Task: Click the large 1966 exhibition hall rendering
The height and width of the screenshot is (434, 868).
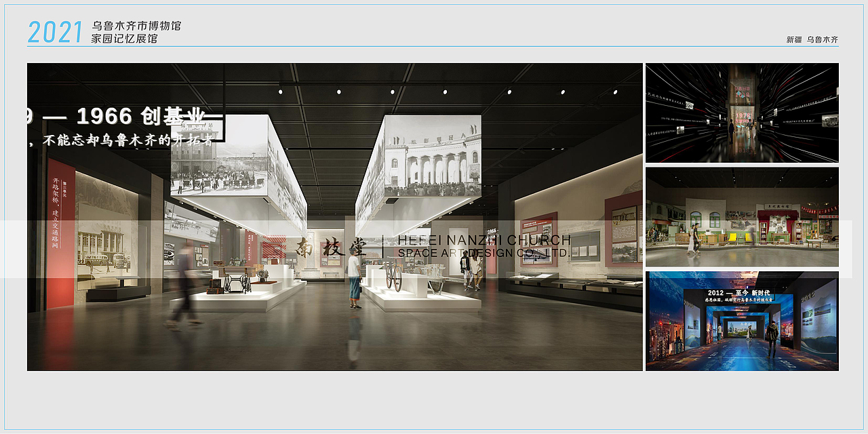Action: 335,217
